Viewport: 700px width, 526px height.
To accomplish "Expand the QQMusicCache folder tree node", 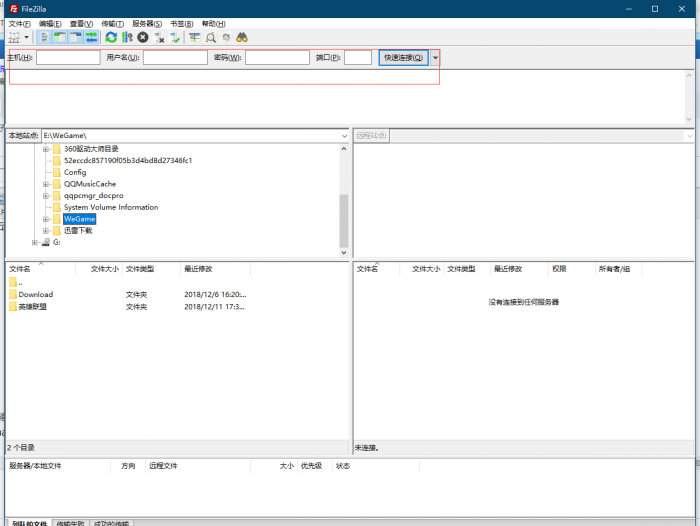I will click(46, 184).
